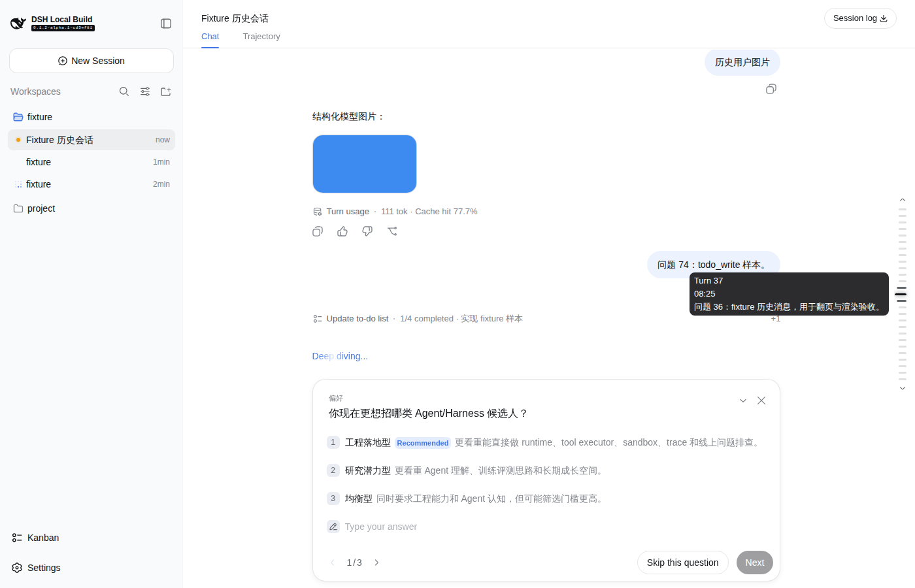Open the fixture session from 1min ago

click(x=91, y=162)
